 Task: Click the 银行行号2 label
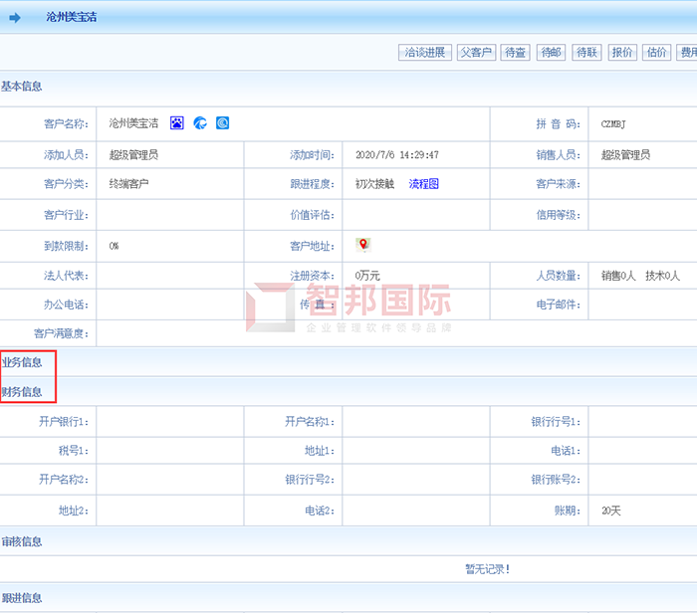coord(310,480)
